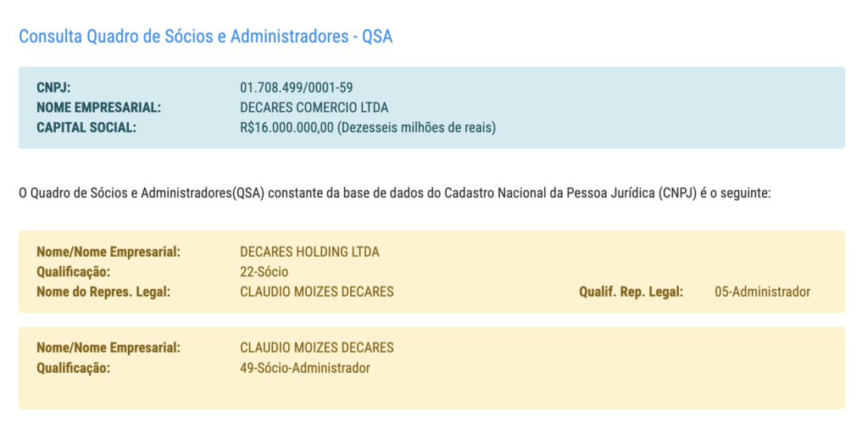Select the CNPJ number 01.708.499/0001-59
The width and height of the screenshot is (868, 423).
(x=297, y=87)
